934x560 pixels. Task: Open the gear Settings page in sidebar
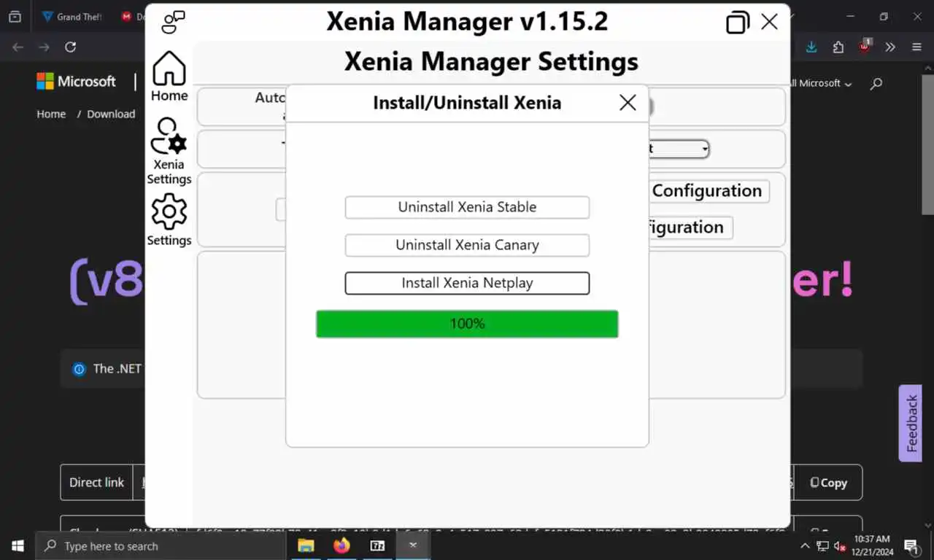click(x=169, y=220)
